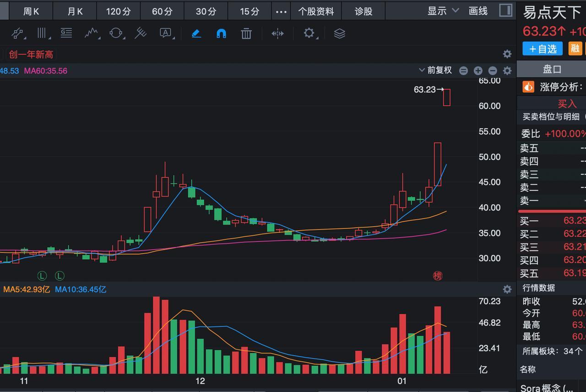586x392 pixels.
Task: Open the volume pane settings gear
Action: pyautogui.click(x=507, y=289)
